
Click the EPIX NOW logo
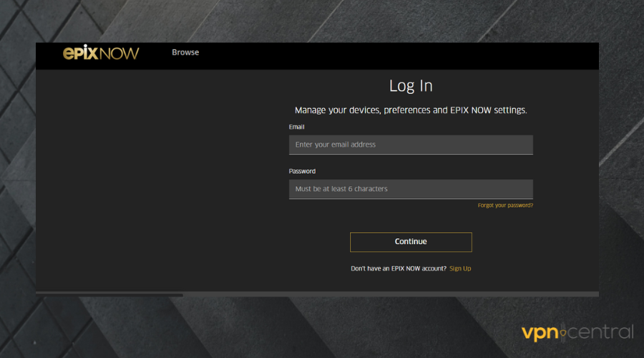pos(101,52)
